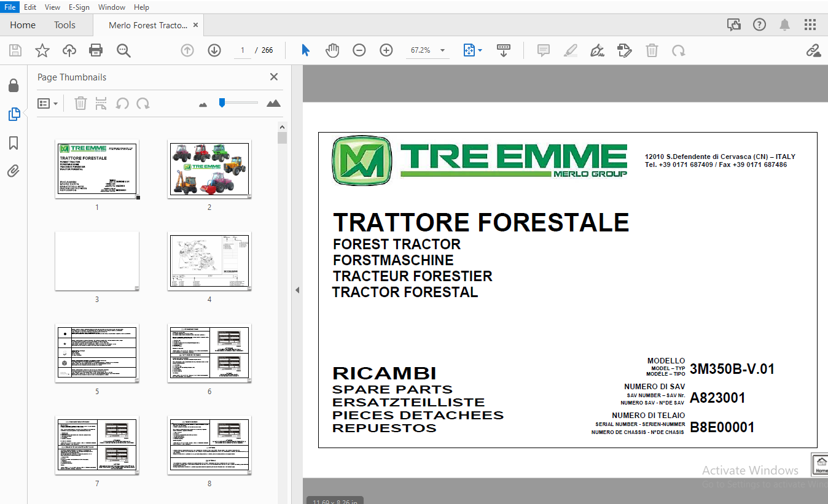Image resolution: width=828 pixels, height=504 pixels.
Task: Open the security lock panel icon
Action: click(14, 85)
